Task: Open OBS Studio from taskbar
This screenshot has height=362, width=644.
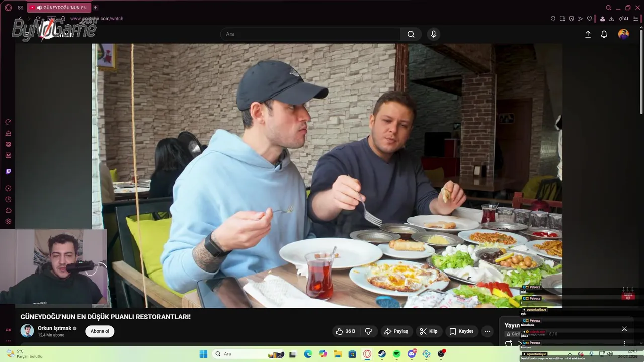Action: coord(441,354)
